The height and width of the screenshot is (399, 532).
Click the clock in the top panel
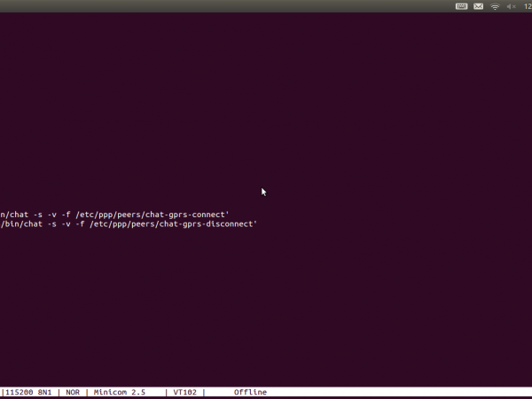click(x=527, y=6)
